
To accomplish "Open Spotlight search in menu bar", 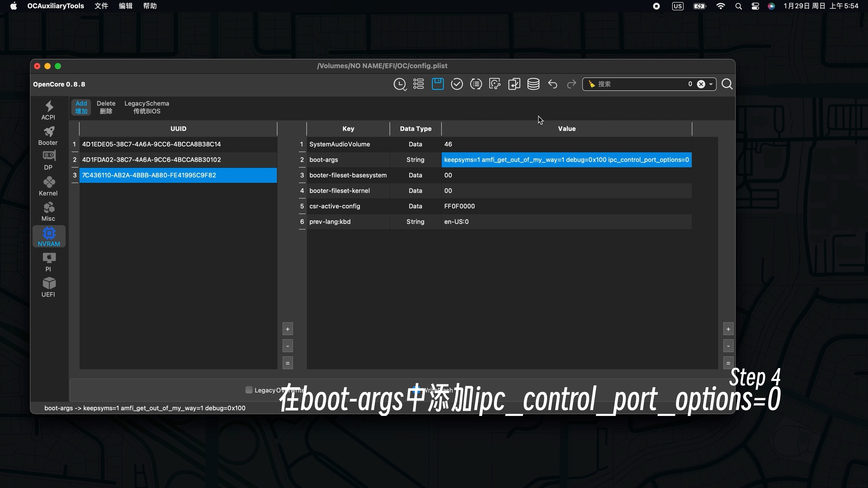I will tap(738, 6).
